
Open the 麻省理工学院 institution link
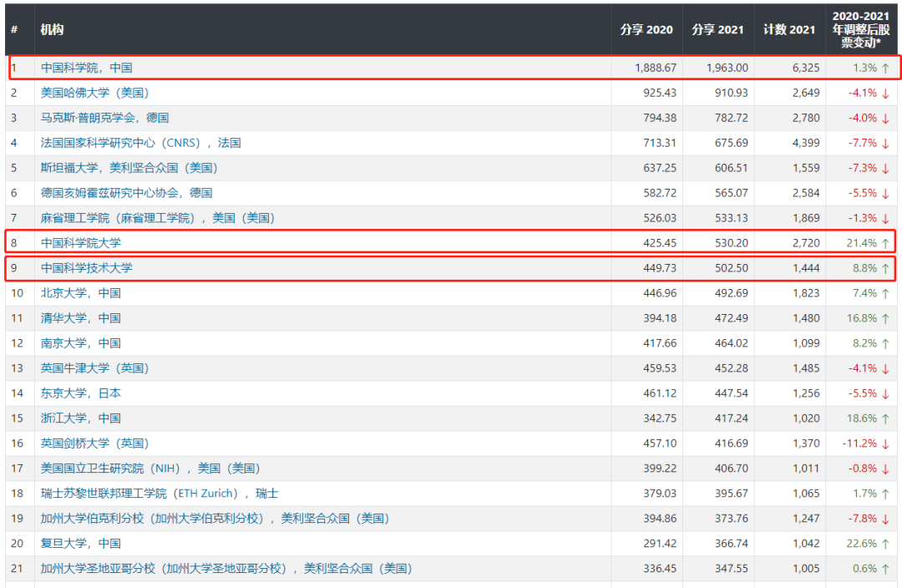[158, 218]
